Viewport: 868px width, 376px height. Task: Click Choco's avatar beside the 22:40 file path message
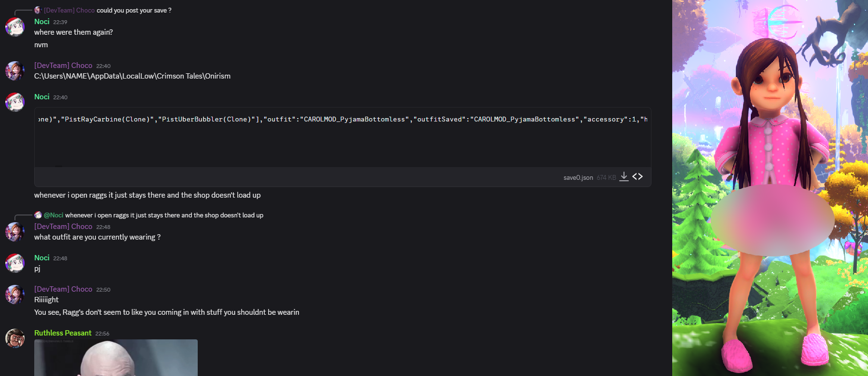click(15, 71)
